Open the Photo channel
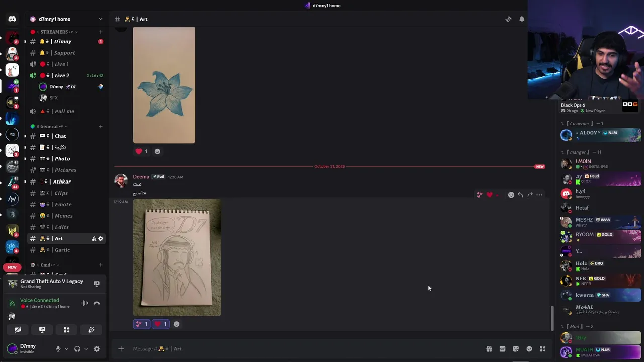Image resolution: width=644 pixels, height=362 pixels. pyautogui.click(x=66, y=159)
